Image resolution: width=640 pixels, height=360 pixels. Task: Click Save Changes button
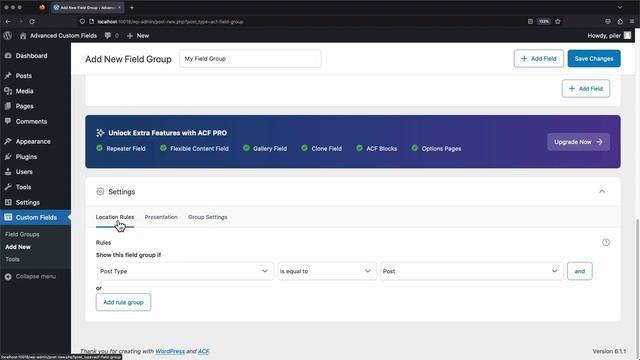coord(594,58)
